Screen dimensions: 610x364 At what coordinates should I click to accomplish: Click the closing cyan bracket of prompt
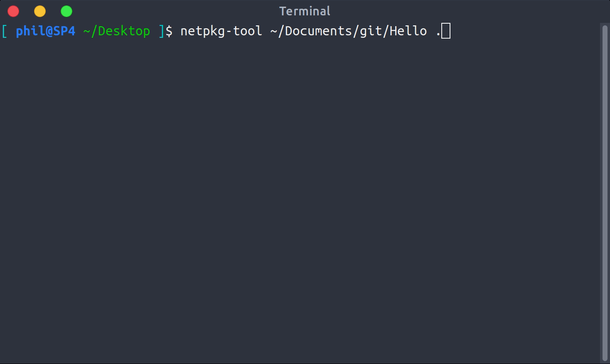162,31
